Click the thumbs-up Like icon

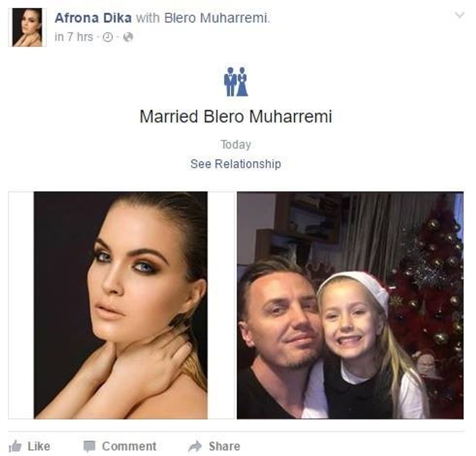point(15,446)
